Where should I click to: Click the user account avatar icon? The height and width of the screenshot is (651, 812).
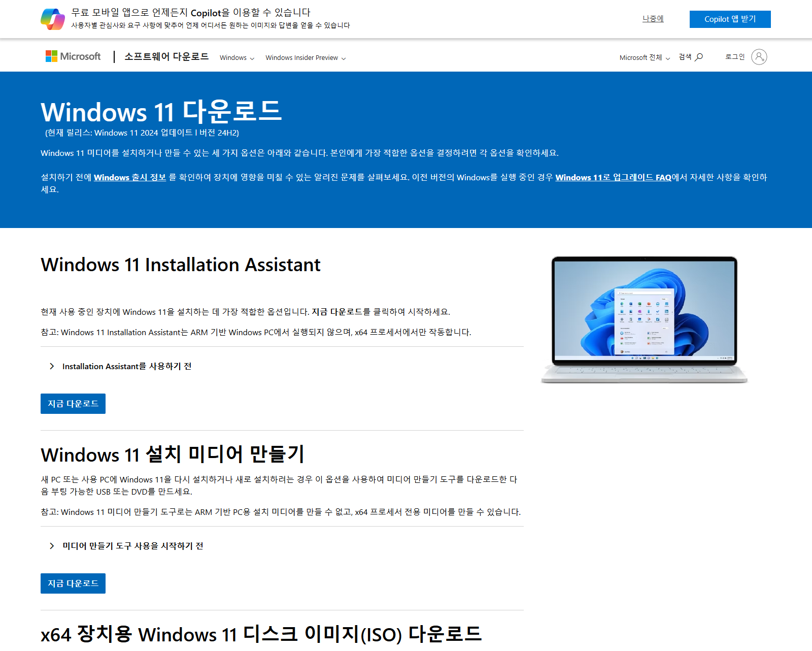759,57
